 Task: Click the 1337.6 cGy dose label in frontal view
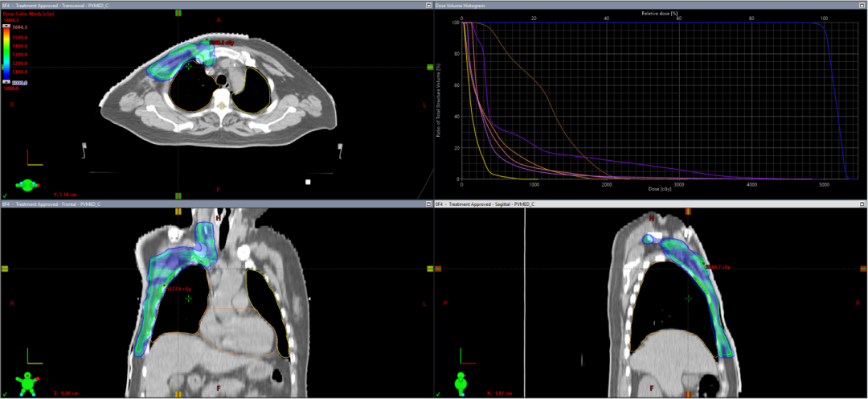coord(178,288)
